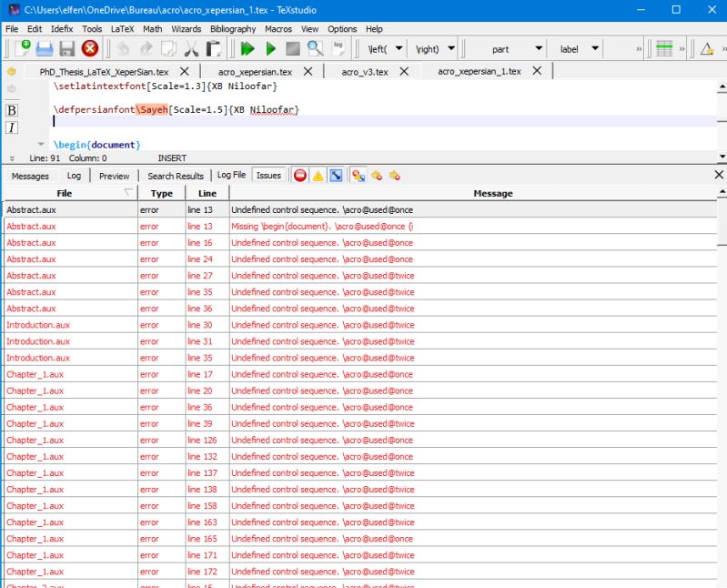Switch to the Log File view
The width and height of the screenshot is (727, 588).
231,175
